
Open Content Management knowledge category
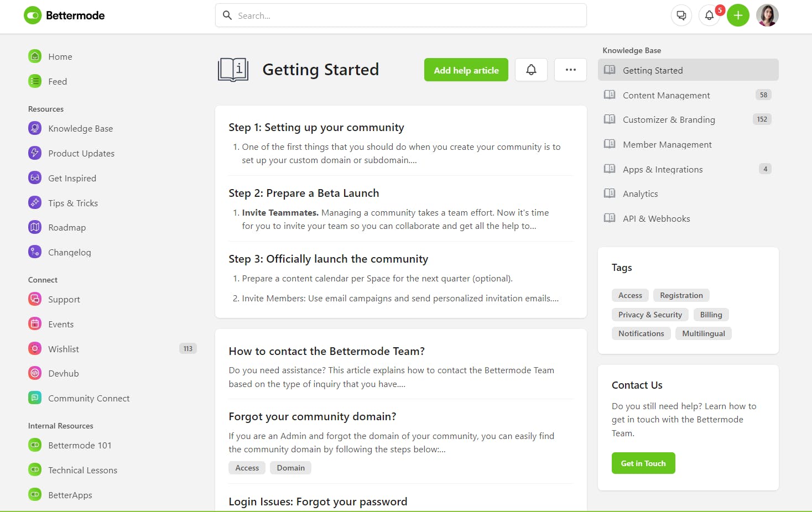point(666,96)
